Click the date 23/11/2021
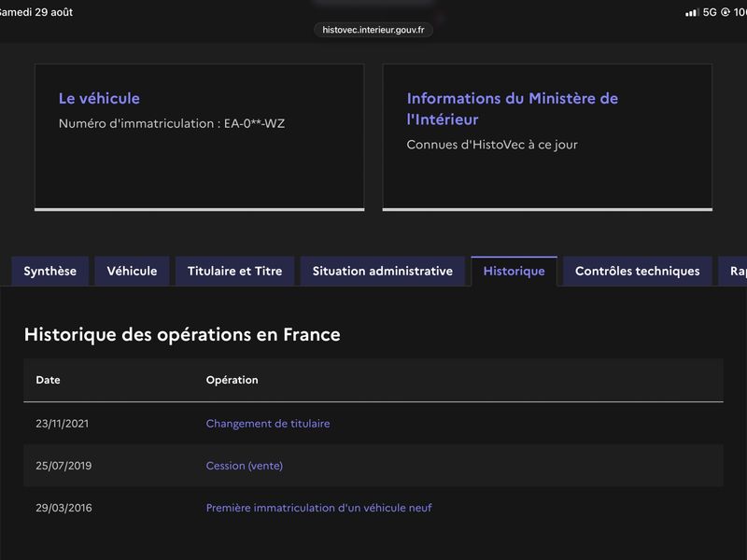747x560 pixels. (x=62, y=424)
